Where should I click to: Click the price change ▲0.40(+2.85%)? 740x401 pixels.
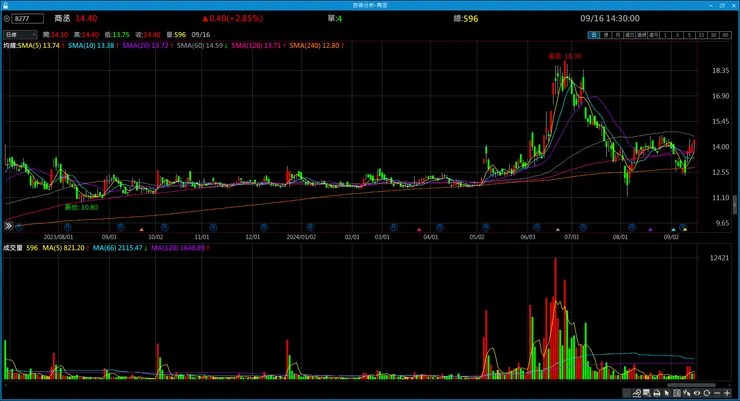coord(233,18)
